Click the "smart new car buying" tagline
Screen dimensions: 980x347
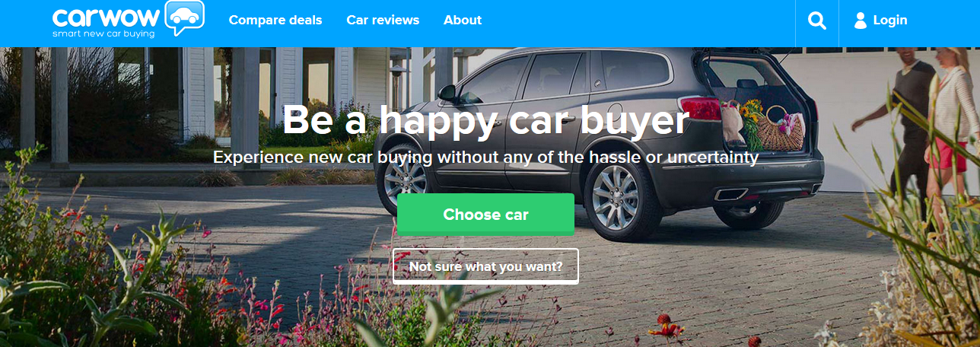tap(103, 33)
